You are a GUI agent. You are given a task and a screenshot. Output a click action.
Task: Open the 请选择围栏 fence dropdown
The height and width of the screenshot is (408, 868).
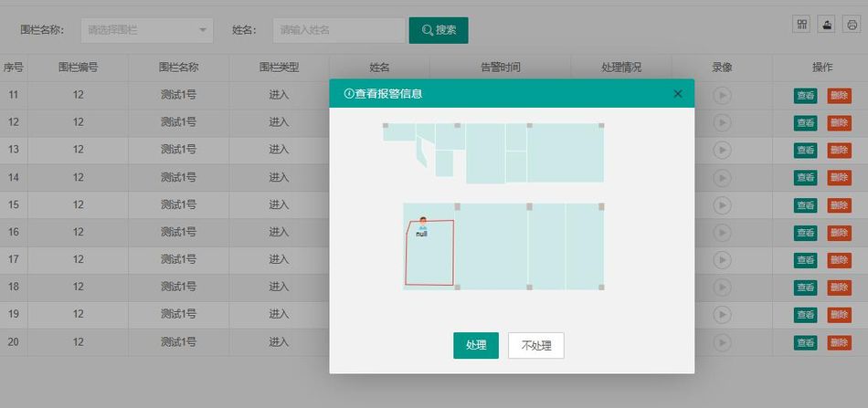pos(146,30)
